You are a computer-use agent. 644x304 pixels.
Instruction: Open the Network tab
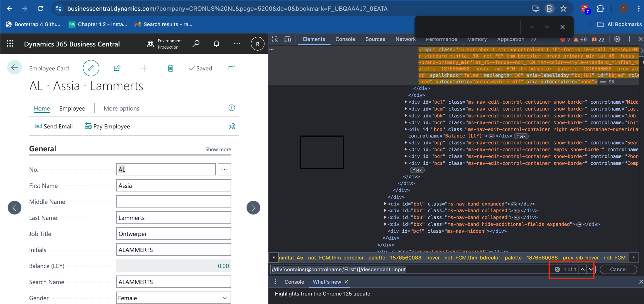tap(405, 39)
